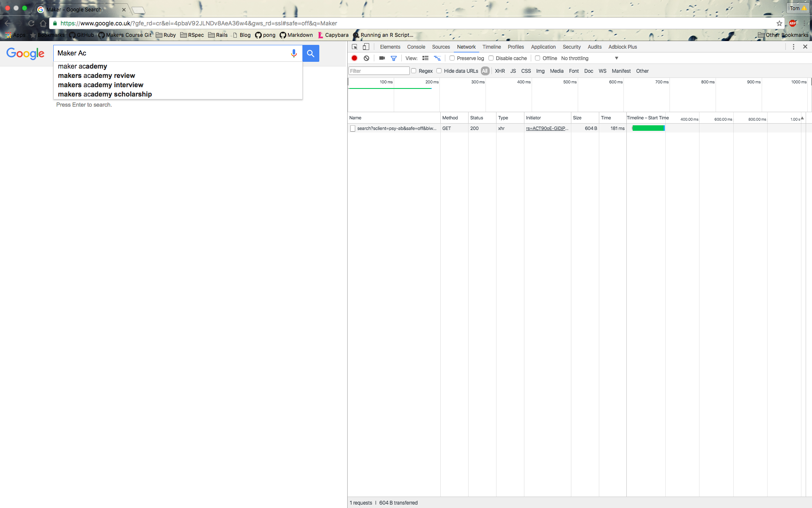Toggle capture screenshots camera icon
This screenshot has width=812, height=508.
[382, 58]
